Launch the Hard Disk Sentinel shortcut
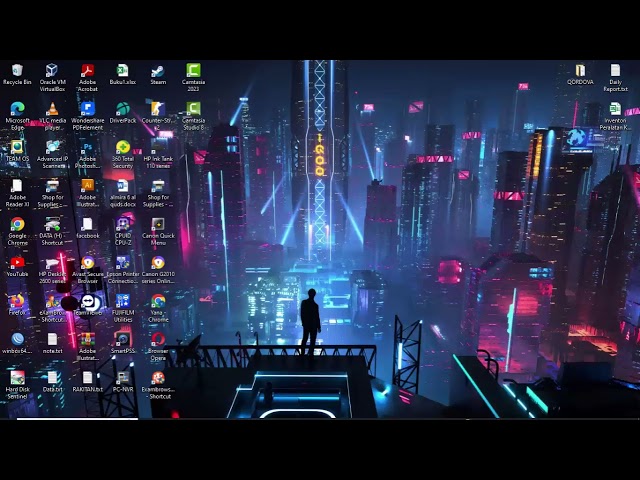 pos(17,384)
